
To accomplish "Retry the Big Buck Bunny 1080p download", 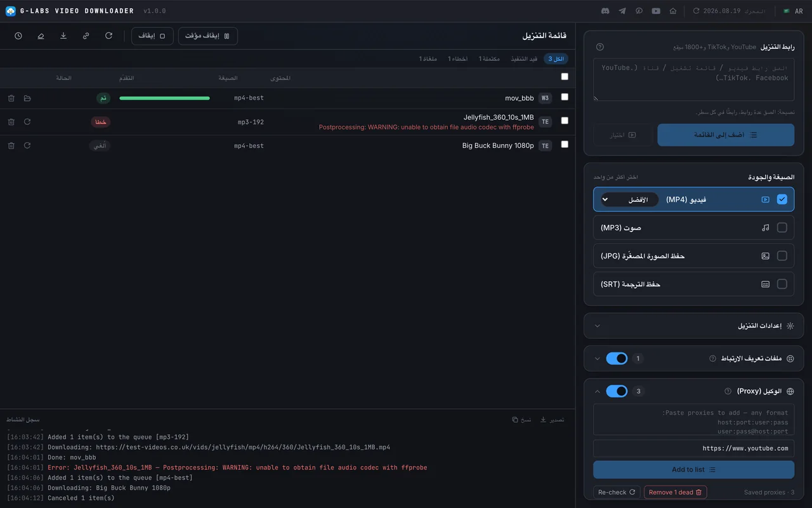I will [x=27, y=146].
